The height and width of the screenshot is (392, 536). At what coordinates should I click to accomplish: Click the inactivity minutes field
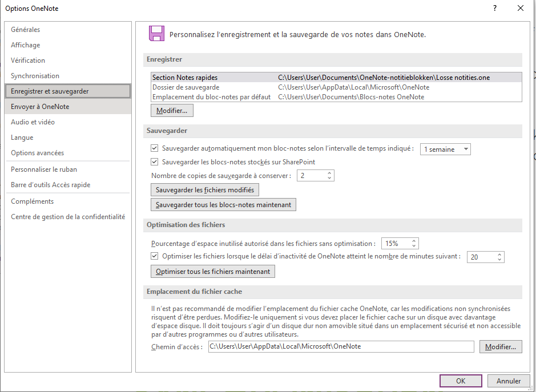tap(481, 257)
